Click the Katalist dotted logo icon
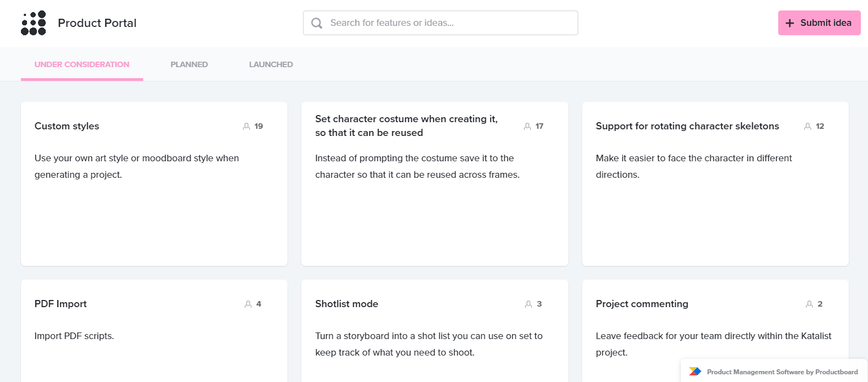The height and width of the screenshot is (382, 868). pos(33,23)
